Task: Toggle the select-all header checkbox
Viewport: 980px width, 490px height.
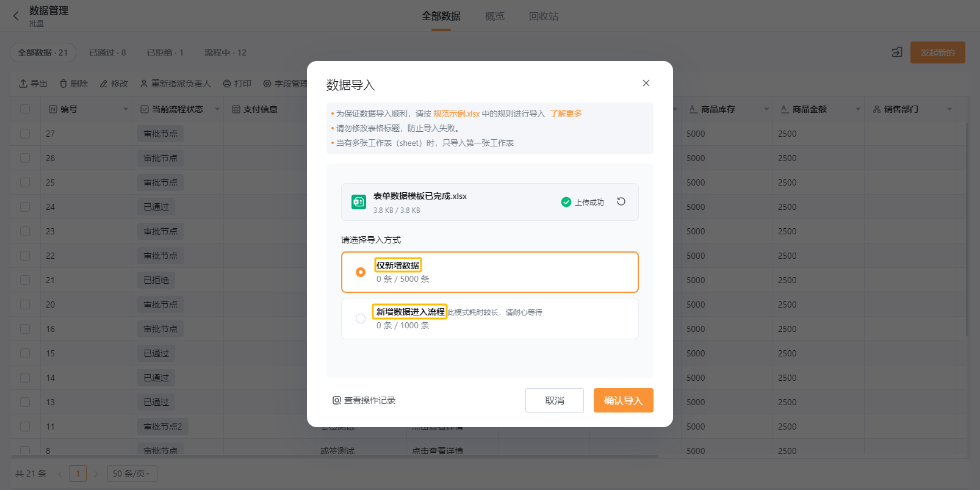Action: [x=25, y=109]
